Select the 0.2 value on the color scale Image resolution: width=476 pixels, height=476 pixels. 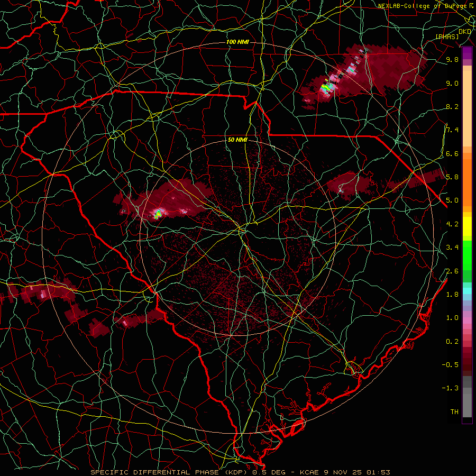(452, 342)
